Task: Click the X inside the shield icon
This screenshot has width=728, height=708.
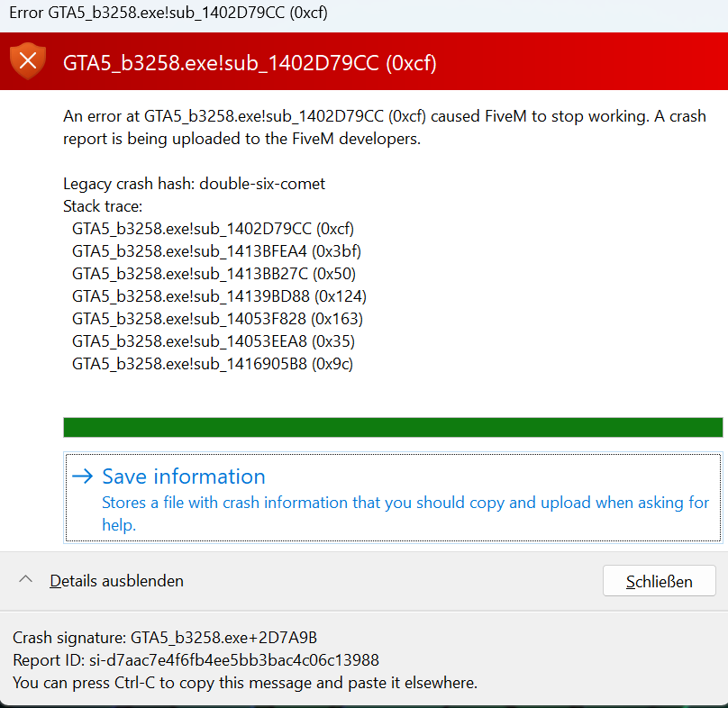Action: (28, 63)
